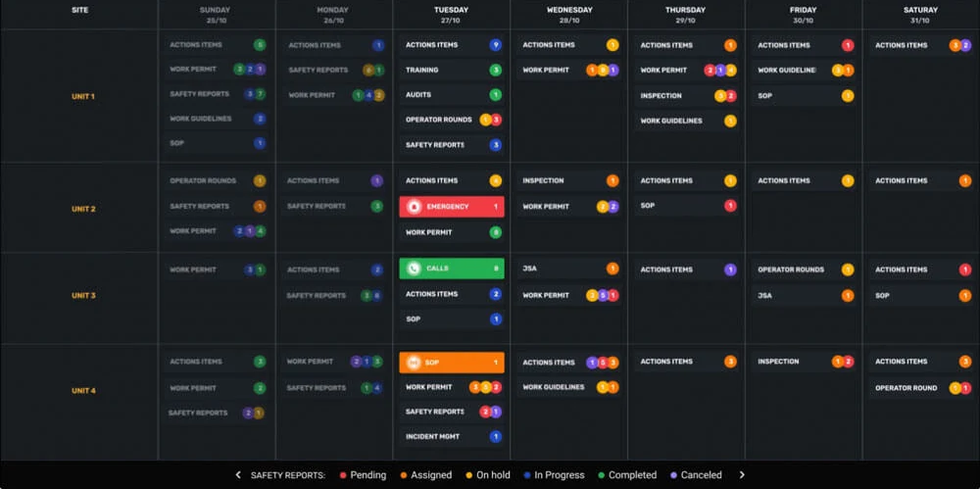The height and width of the screenshot is (489, 980).
Task: Open the SOP card in Unit 3 Saturday
Action: tap(922, 295)
